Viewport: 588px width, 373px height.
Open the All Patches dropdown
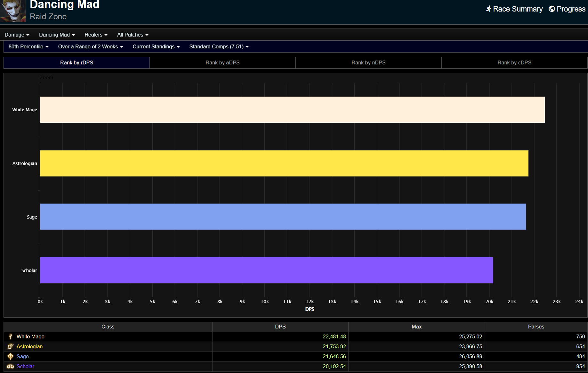point(133,35)
